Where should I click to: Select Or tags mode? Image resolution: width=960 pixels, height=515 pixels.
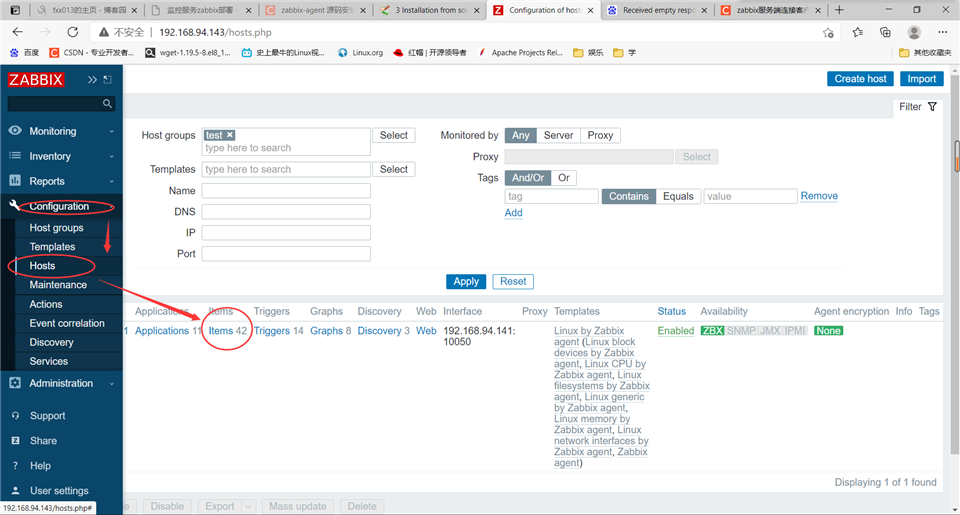tap(564, 178)
